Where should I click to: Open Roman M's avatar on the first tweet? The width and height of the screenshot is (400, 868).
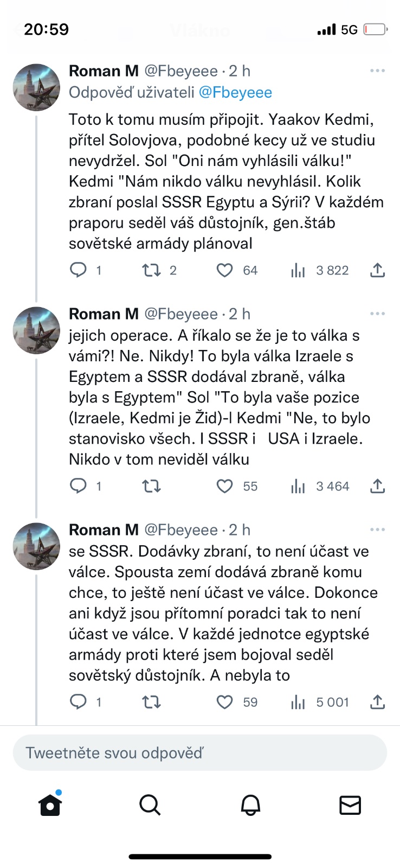pyautogui.click(x=36, y=88)
